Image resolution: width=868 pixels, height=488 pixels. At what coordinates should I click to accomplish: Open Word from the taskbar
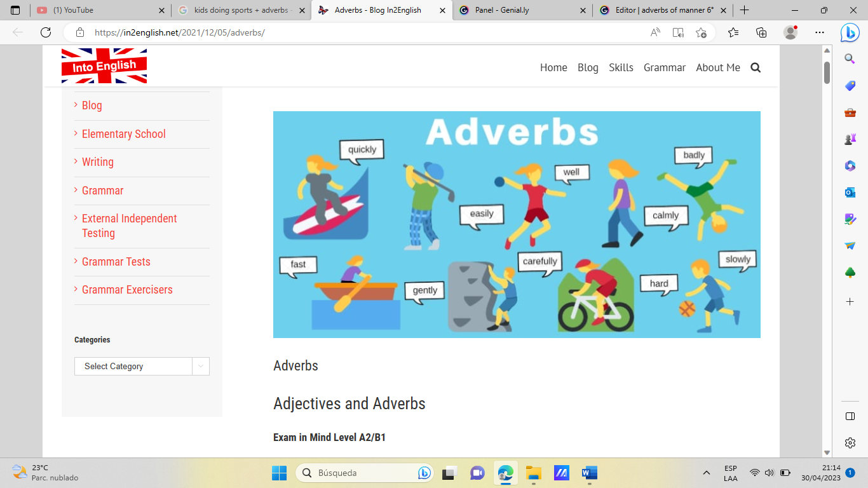tap(590, 473)
